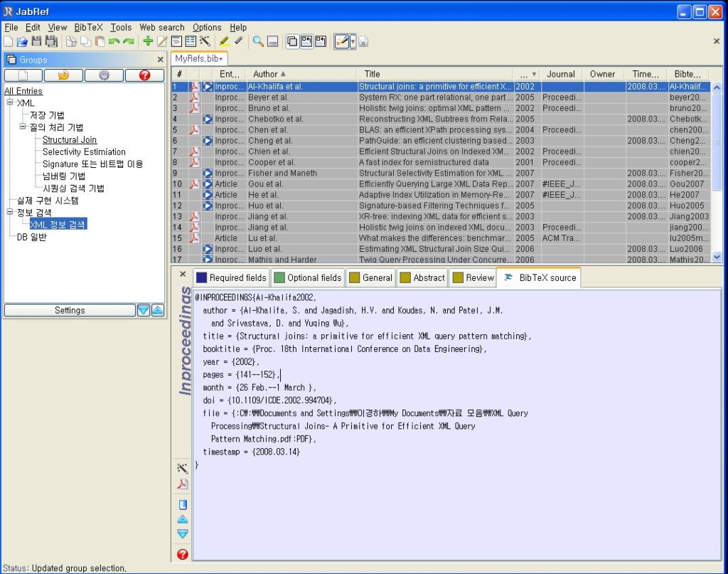The height and width of the screenshot is (574, 728).
Task: Cut the selected entry via the toolbar
Action: click(x=71, y=42)
